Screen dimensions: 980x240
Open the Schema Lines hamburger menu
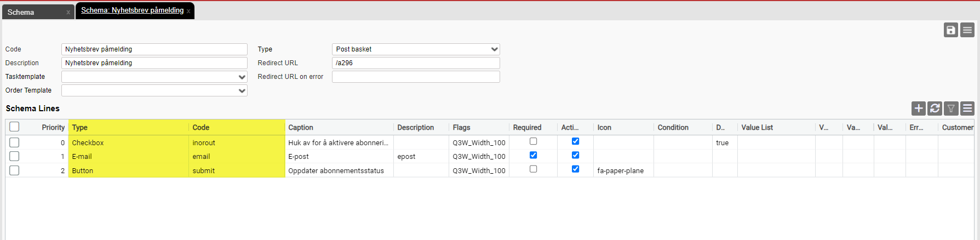[967, 108]
